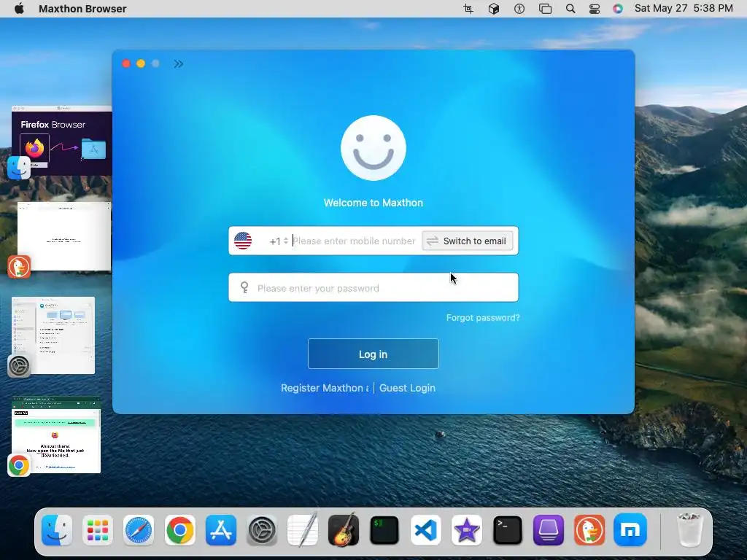This screenshot has height=560, width=747.
Task: Select the Chrome window thumbnail
Action: click(x=56, y=435)
